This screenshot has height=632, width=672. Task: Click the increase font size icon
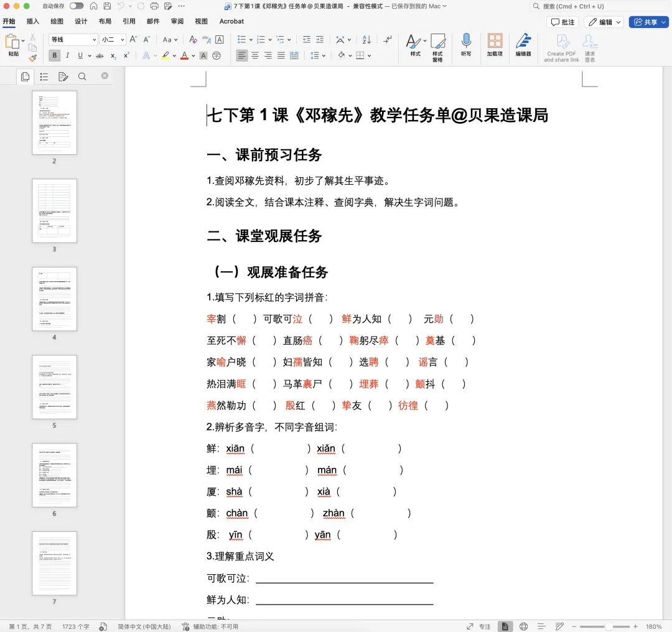[x=133, y=39]
